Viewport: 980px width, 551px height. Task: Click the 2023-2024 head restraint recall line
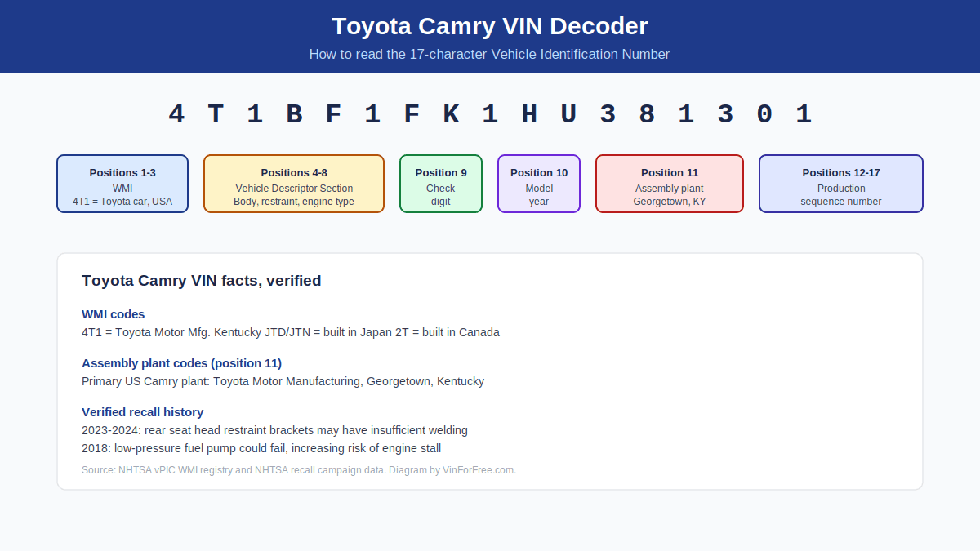(x=275, y=430)
